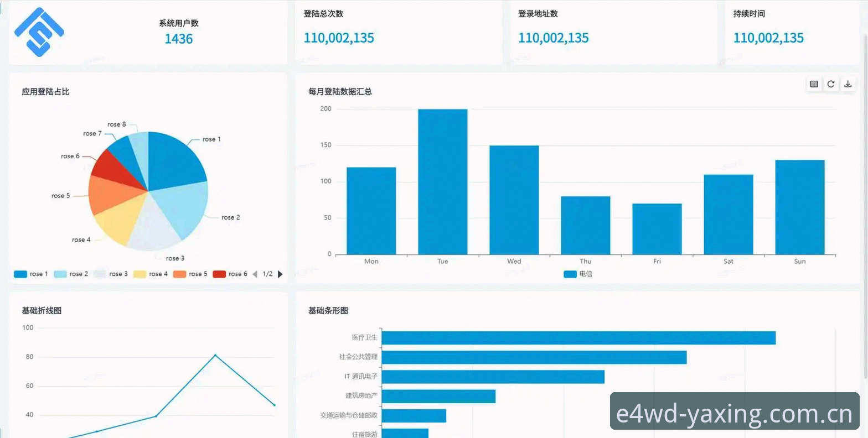Click the 基础条形图 panel title
This screenshot has height=438, width=868.
tap(328, 311)
